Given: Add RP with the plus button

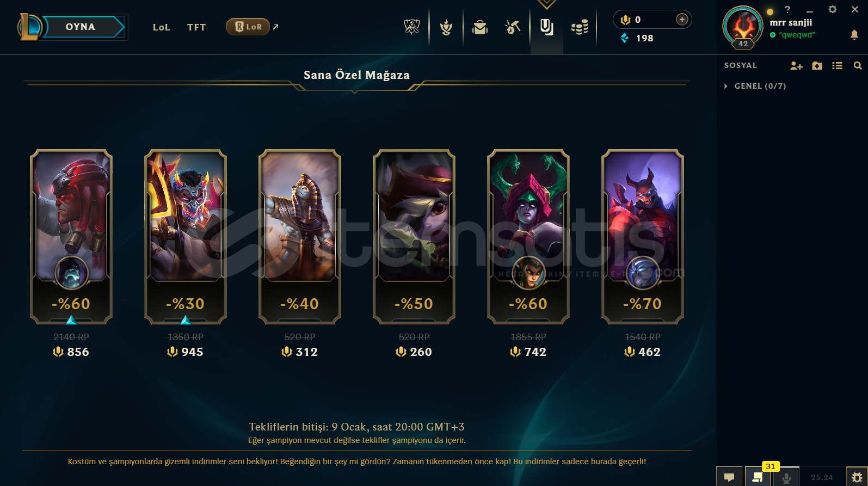Looking at the screenshot, I should 682,20.
